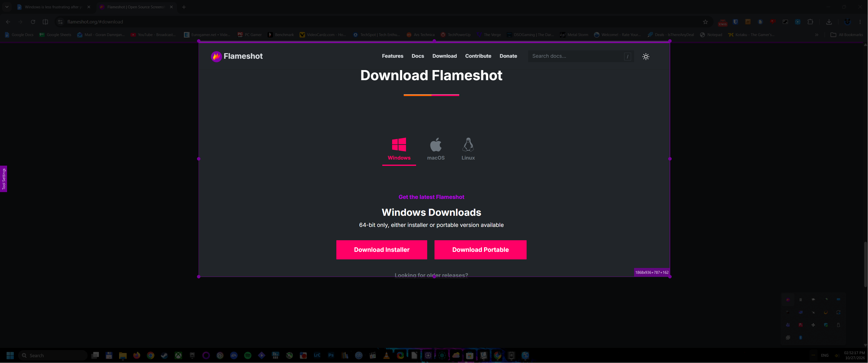Open the Download nav item
868x363 pixels.
click(444, 56)
